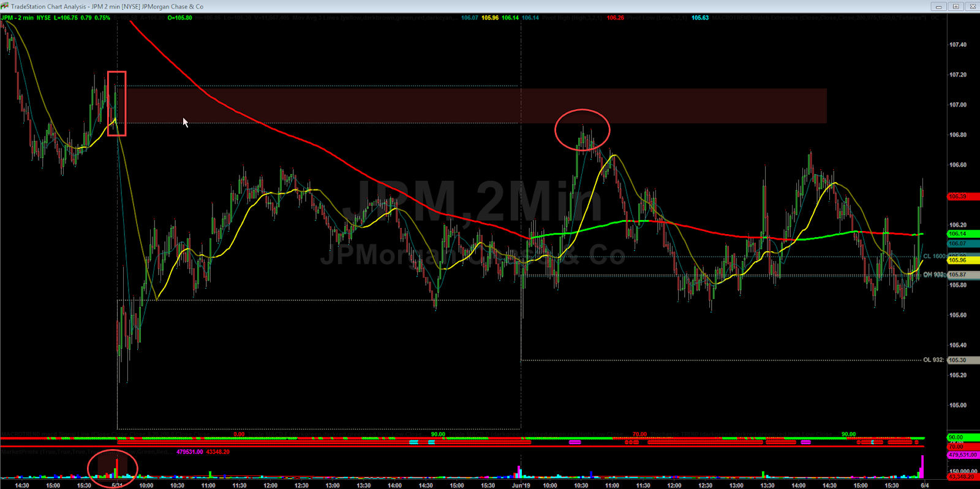The height and width of the screenshot is (489, 980).
Task: Click the 106.60 price axis label
Action: coord(957,165)
